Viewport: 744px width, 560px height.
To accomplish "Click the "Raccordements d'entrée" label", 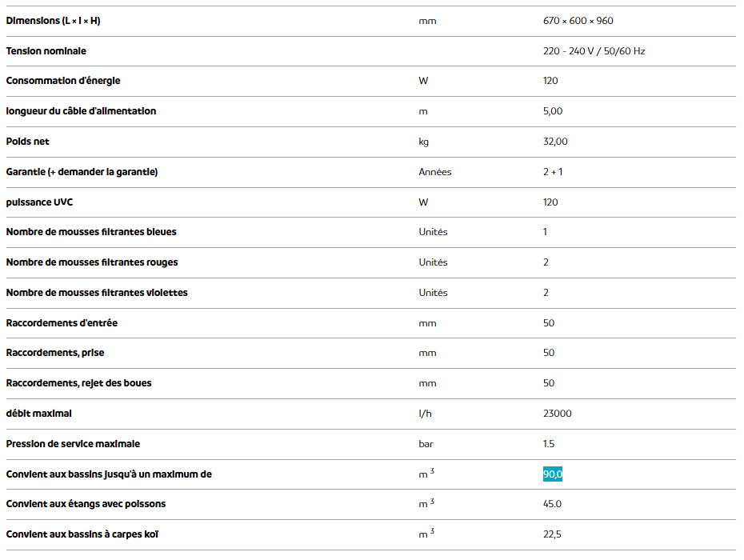I will point(62,323).
